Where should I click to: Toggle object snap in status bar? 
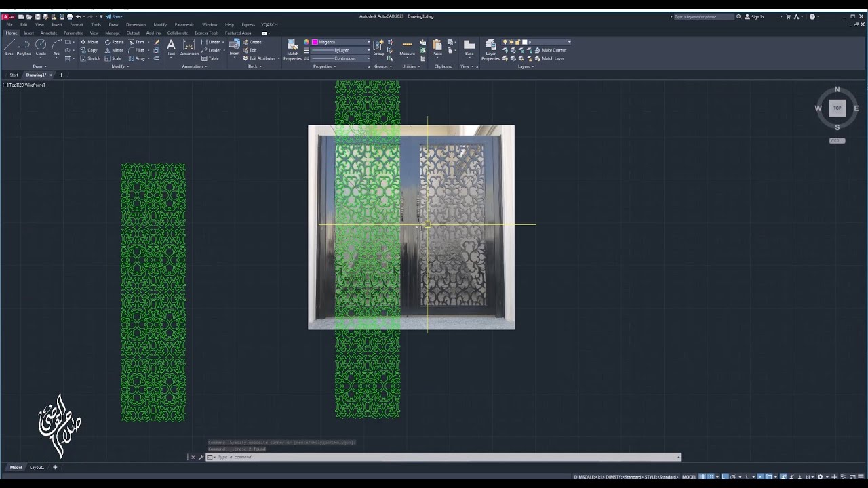coord(769,476)
